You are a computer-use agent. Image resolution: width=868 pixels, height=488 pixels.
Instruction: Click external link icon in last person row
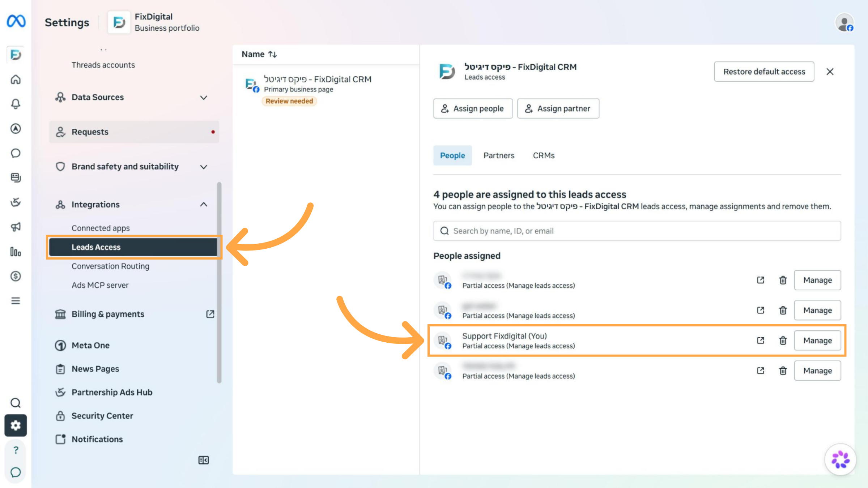tap(761, 371)
